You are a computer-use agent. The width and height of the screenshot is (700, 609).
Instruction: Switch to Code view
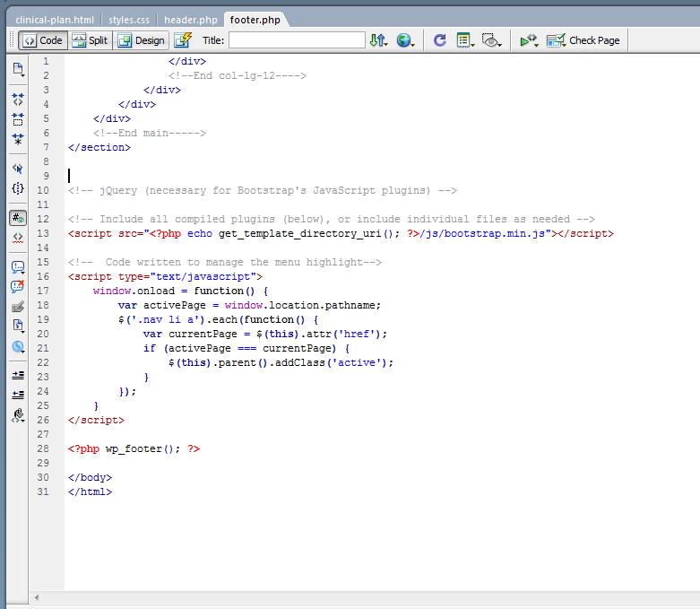tap(43, 40)
